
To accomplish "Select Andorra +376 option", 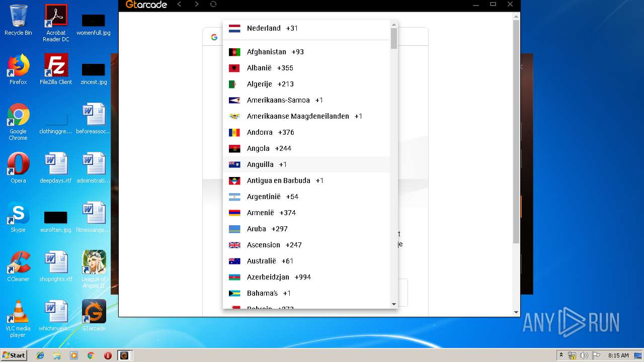I will 306,132.
